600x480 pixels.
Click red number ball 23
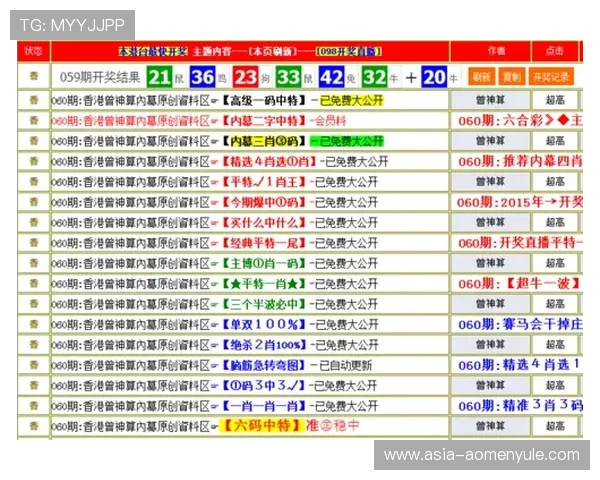245,77
